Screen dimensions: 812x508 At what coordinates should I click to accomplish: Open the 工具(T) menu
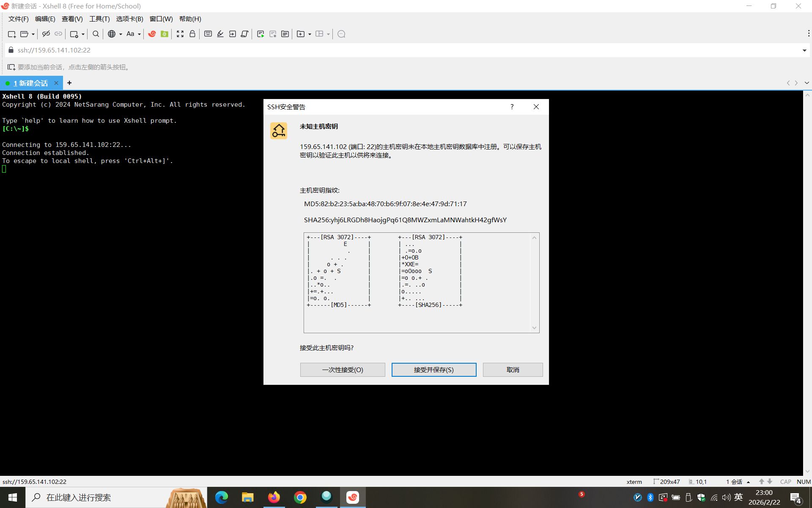pos(99,19)
